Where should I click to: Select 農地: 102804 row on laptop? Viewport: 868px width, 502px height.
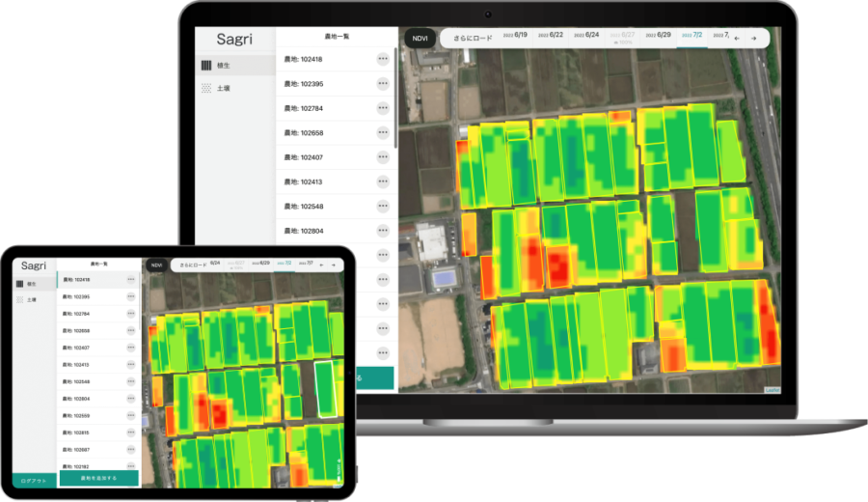[337, 230]
